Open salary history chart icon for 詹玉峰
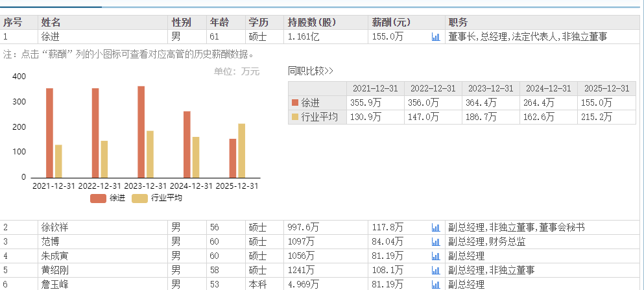Image resolution: width=644 pixels, height=290 pixels. (436, 284)
